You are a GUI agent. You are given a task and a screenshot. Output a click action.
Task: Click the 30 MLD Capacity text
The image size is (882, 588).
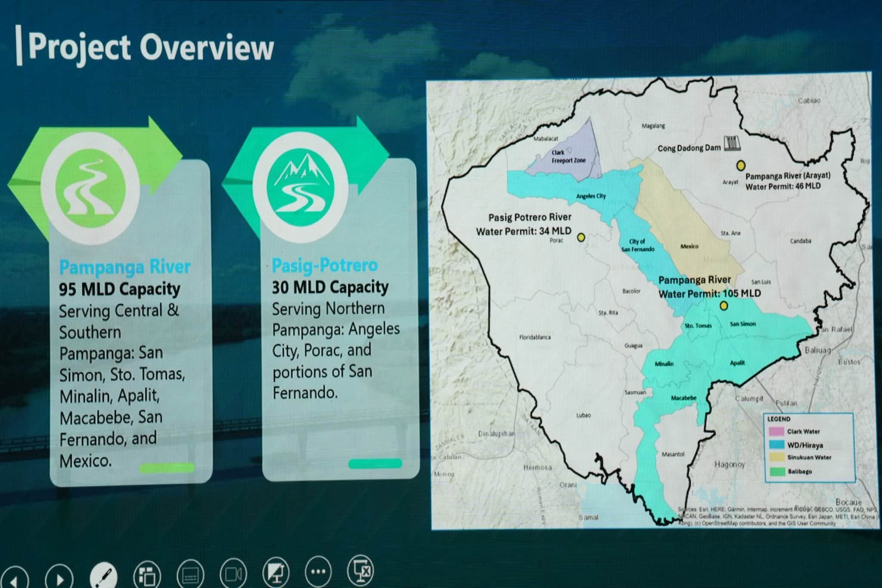[x=330, y=287]
